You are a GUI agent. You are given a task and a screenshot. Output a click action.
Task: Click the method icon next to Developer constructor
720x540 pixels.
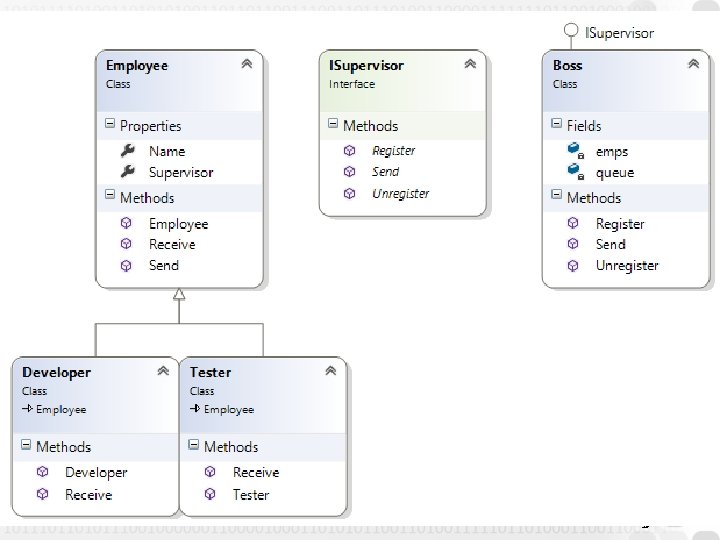[43, 472]
